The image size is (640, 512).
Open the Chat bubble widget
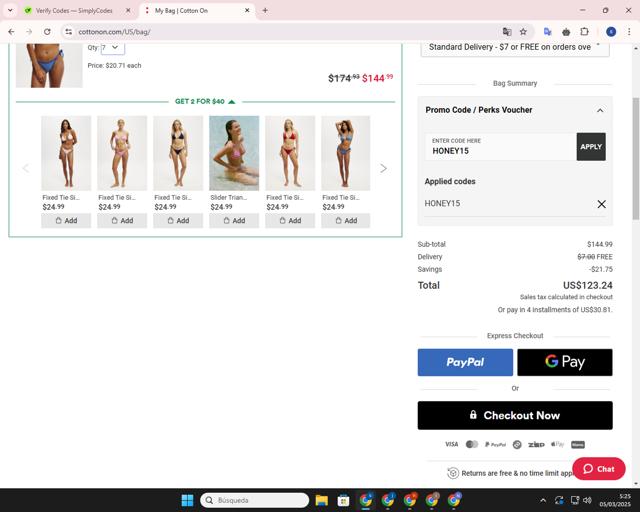pos(598,469)
